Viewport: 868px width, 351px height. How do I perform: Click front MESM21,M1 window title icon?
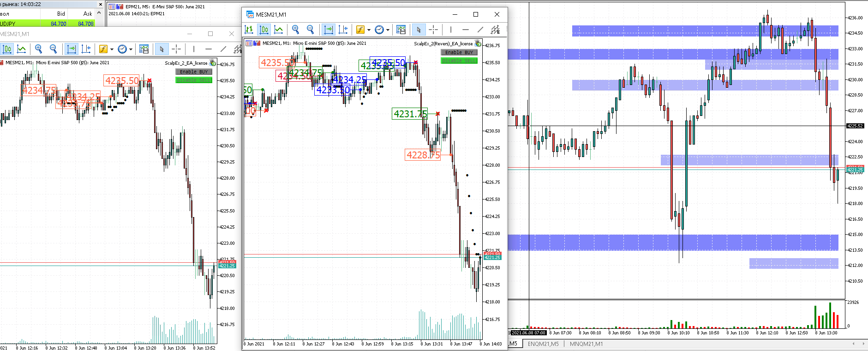click(x=250, y=14)
